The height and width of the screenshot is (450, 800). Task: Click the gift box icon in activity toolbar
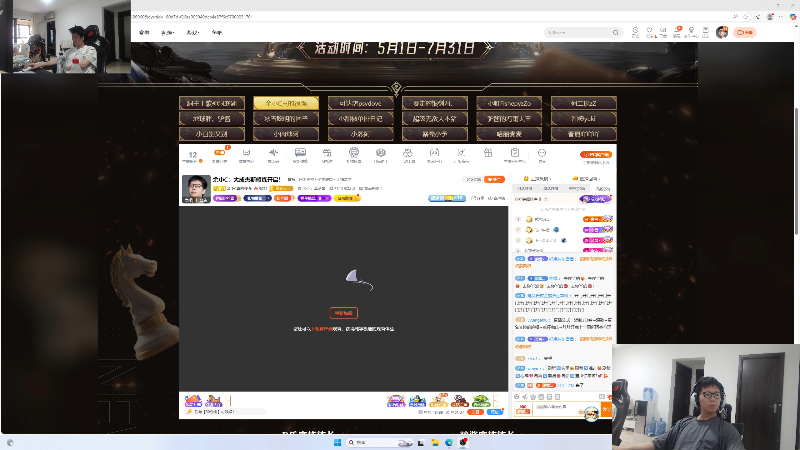488,153
